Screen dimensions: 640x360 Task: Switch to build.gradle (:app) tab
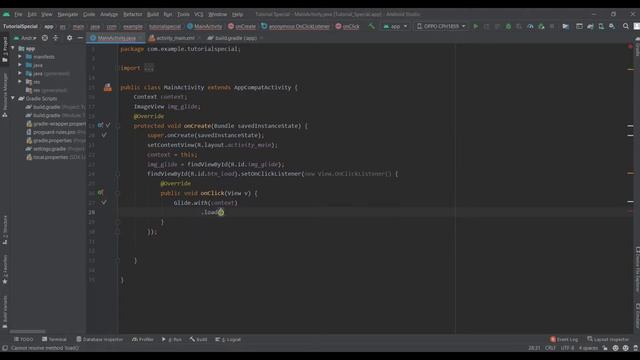tap(236, 38)
